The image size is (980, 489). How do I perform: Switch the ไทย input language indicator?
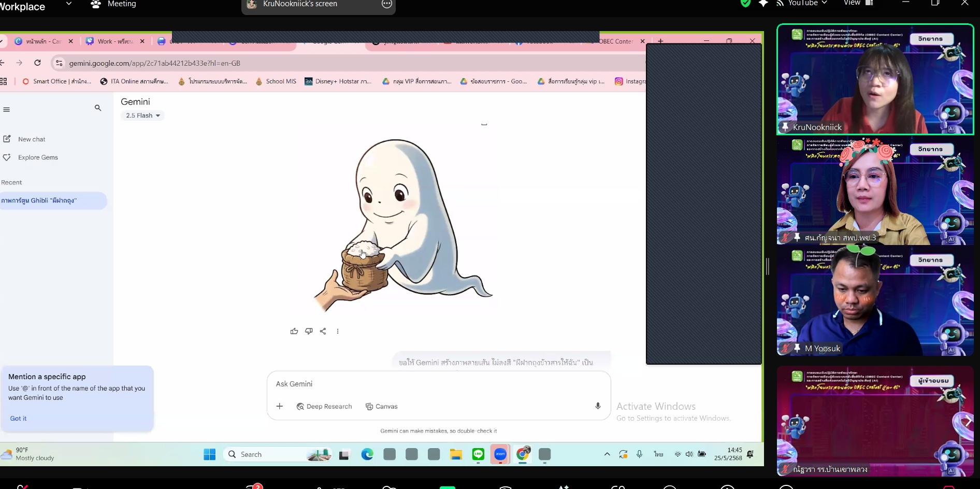pyautogui.click(x=658, y=454)
